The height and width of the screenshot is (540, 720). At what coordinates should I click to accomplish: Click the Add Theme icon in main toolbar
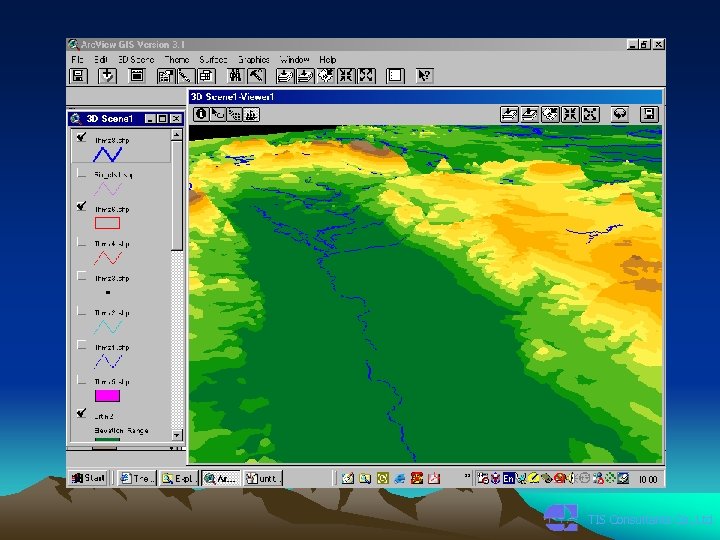[x=107, y=76]
